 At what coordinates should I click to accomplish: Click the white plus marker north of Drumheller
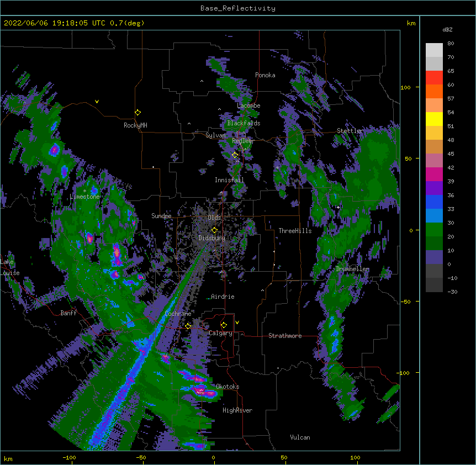[338, 207]
